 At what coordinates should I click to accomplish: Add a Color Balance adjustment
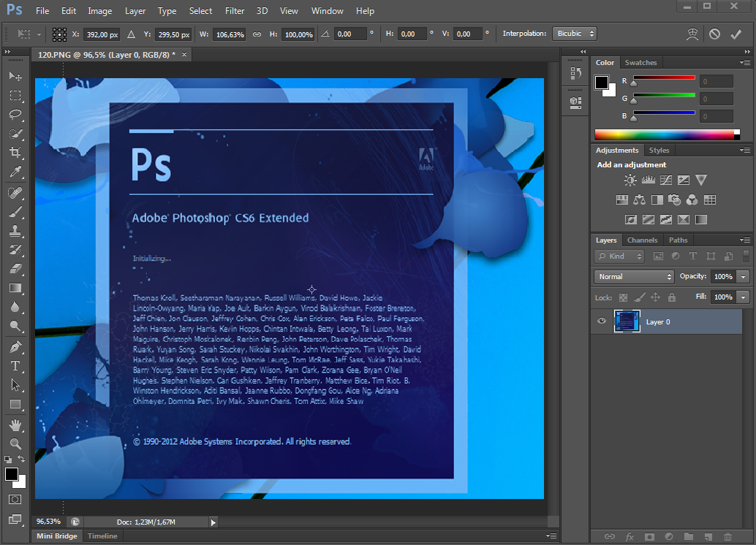pyautogui.click(x=639, y=200)
